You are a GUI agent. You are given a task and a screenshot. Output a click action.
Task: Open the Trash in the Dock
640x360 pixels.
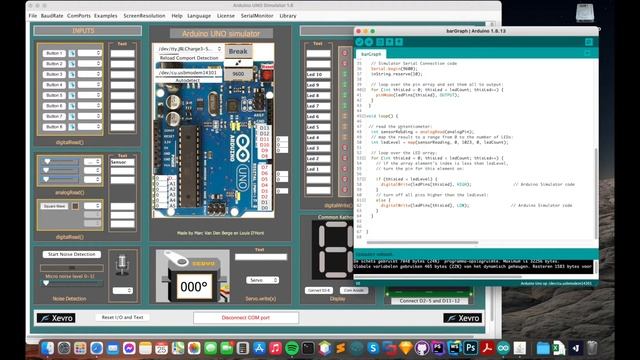[592, 348]
